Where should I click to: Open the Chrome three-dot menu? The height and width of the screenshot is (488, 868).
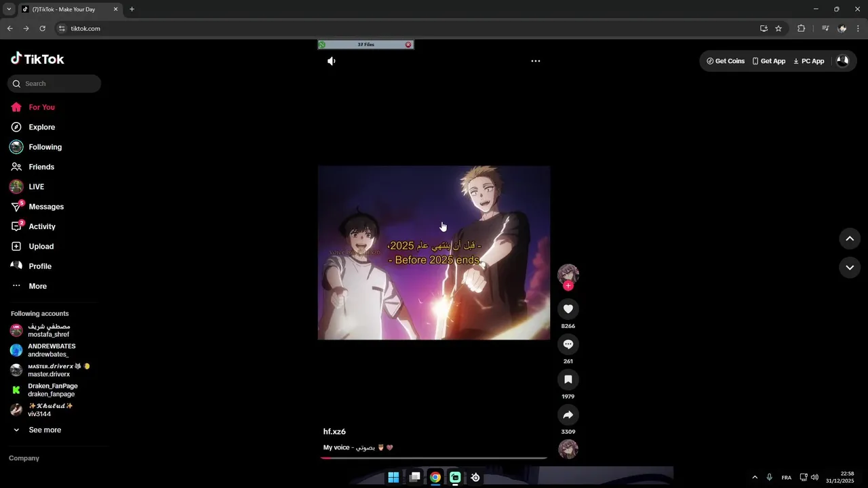(x=859, y=28)
